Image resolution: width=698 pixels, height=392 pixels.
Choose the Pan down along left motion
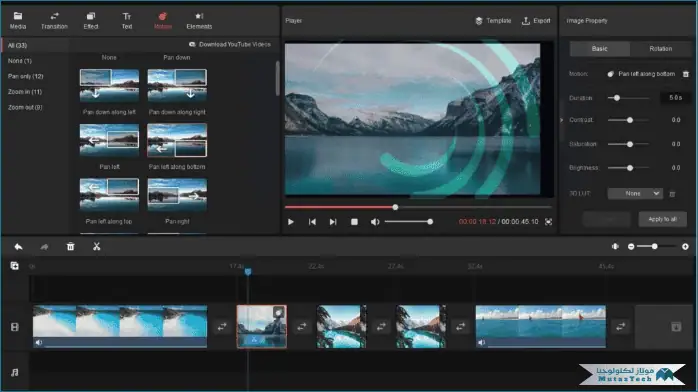tap(109, 85)
